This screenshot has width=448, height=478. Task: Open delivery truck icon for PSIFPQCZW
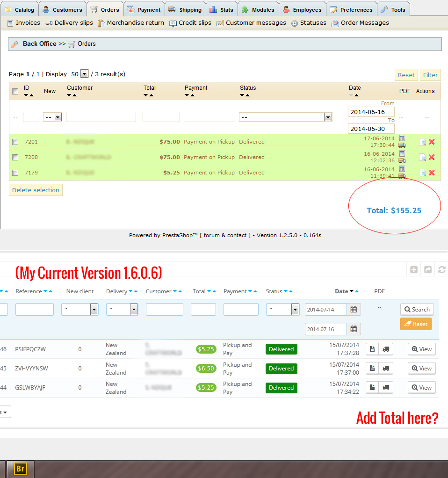[x=386, y=349]
